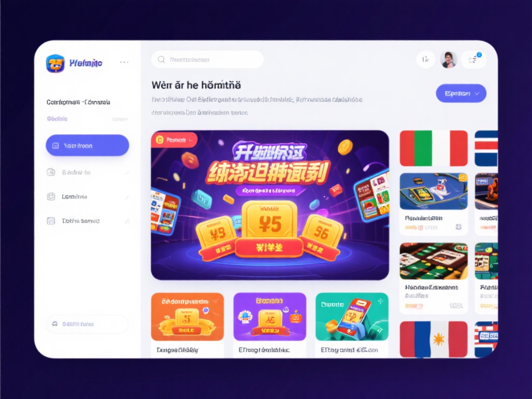Click the fourth sidebar item icon

tap(51, 221)
